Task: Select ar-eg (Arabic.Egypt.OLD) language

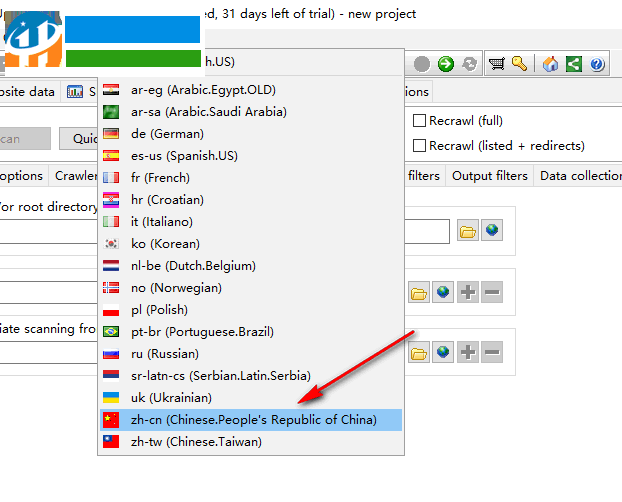Action: 251,90
